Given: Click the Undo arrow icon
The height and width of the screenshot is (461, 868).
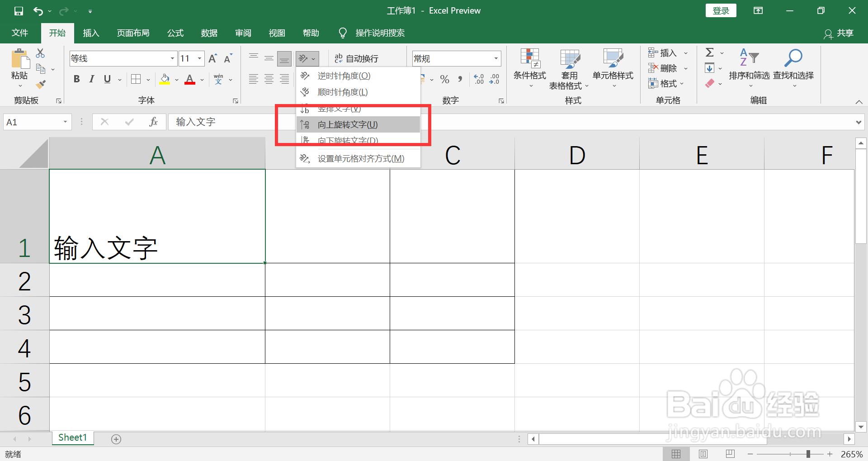Looking at the screenshot, I should click(38, 11).
